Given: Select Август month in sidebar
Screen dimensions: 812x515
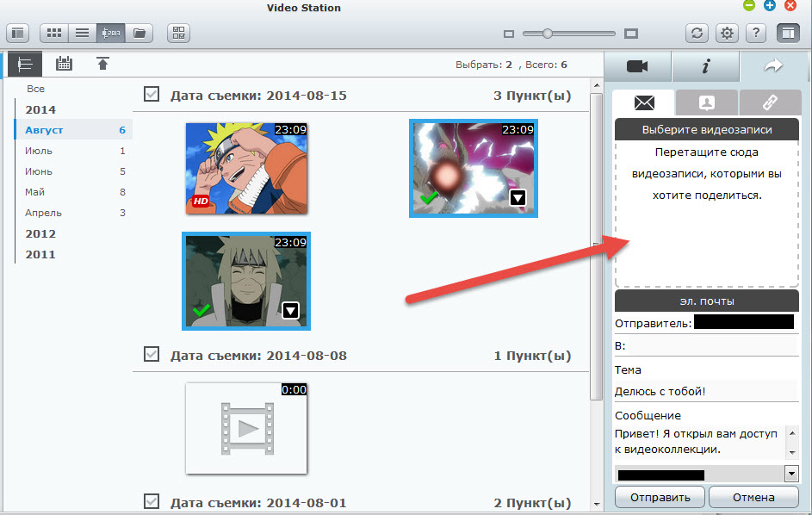Looking at the screenshot, I should click(x=73, y=130).
